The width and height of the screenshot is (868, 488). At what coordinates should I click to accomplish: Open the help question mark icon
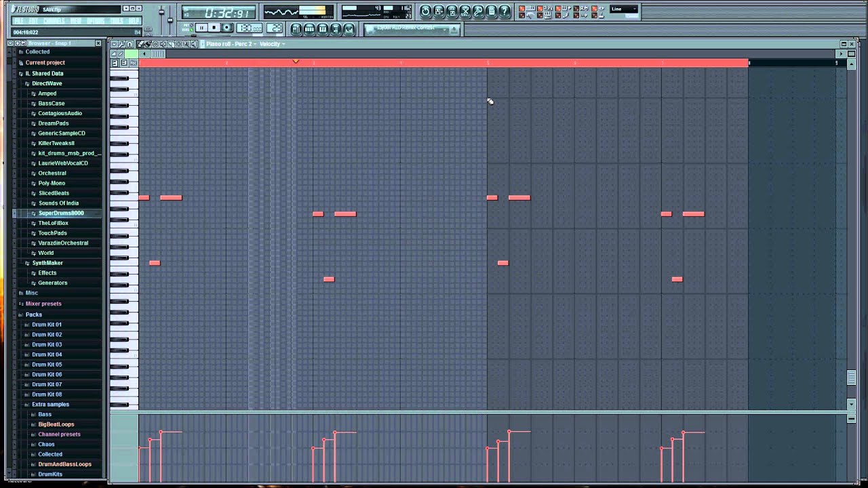pyautogui.click(x=505, y=11)
